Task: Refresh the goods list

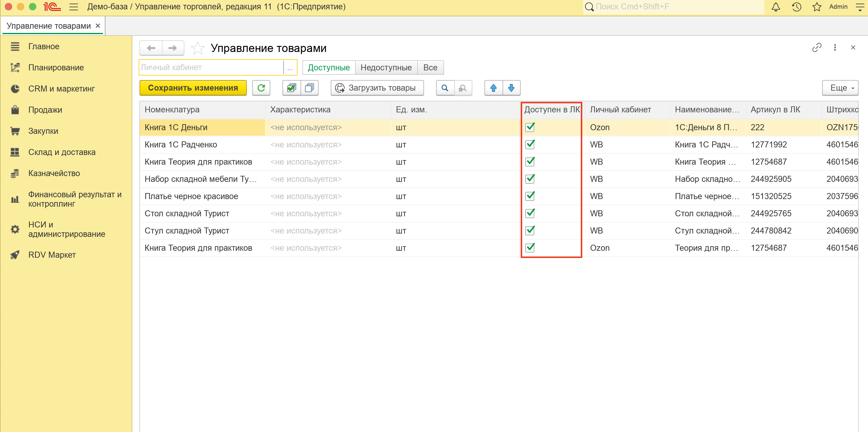Action: tap(261, 88)
